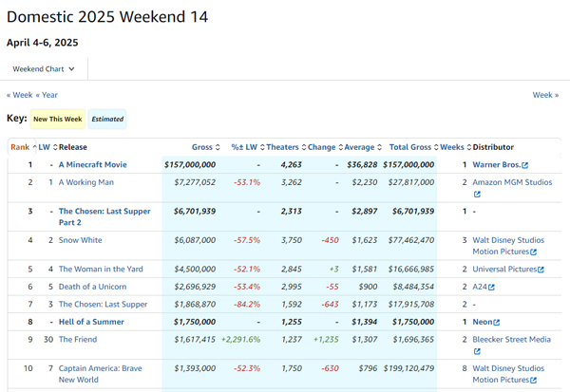Screen dimensions: 570x392
Task: Open Warner Bros. distributor link
Action: (x=496, y=164)
